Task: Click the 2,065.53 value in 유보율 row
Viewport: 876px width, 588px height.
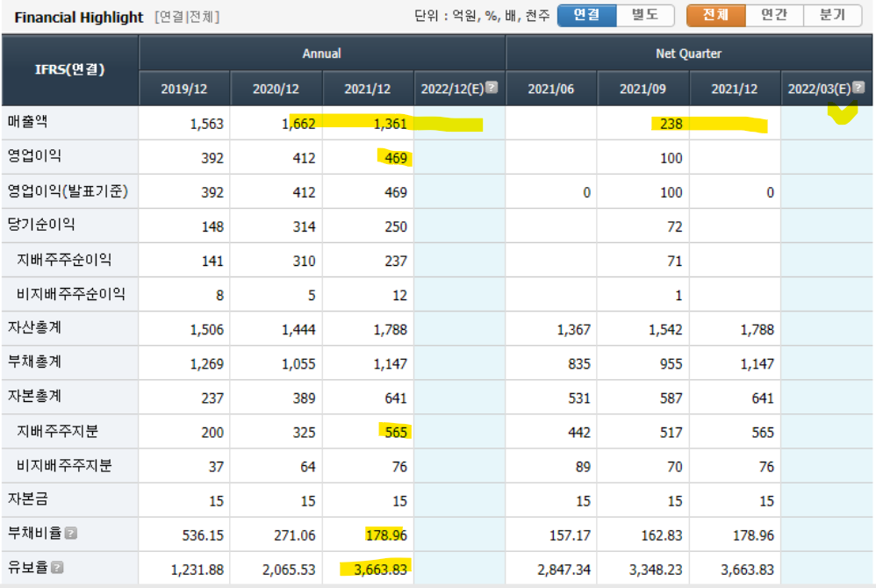Action: [x=289, y=570]
